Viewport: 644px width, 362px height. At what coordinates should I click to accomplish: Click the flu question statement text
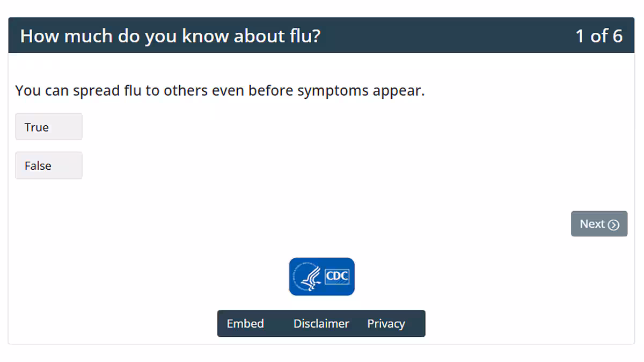click(x=221, y=90)
